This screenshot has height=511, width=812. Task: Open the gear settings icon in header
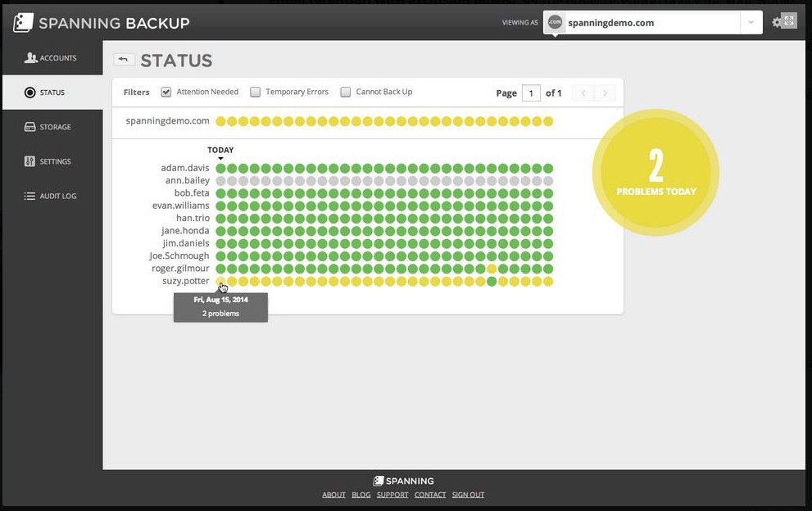pos(777,22)
